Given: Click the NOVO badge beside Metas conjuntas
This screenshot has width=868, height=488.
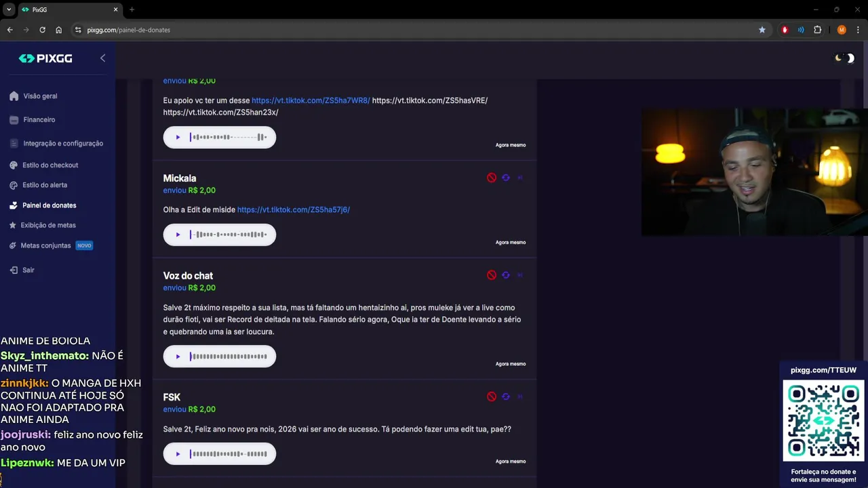Looking at the screenshot, I should coord(84,245).
